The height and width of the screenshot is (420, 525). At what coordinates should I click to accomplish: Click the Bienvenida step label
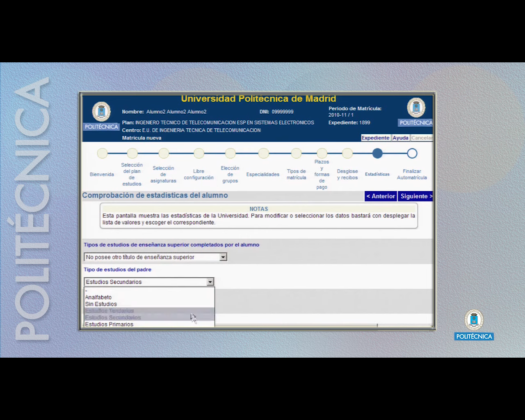click(102, 174)
